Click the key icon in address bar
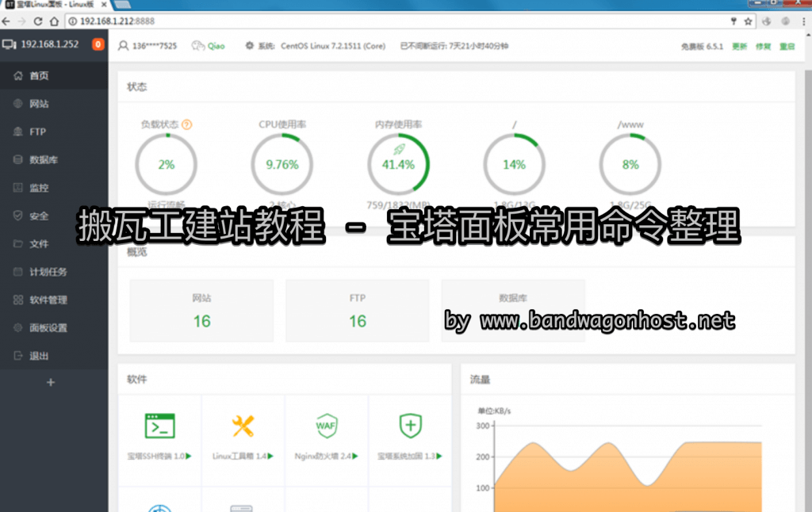The height and width of the screenshot is (512, 812). point(733,21)
